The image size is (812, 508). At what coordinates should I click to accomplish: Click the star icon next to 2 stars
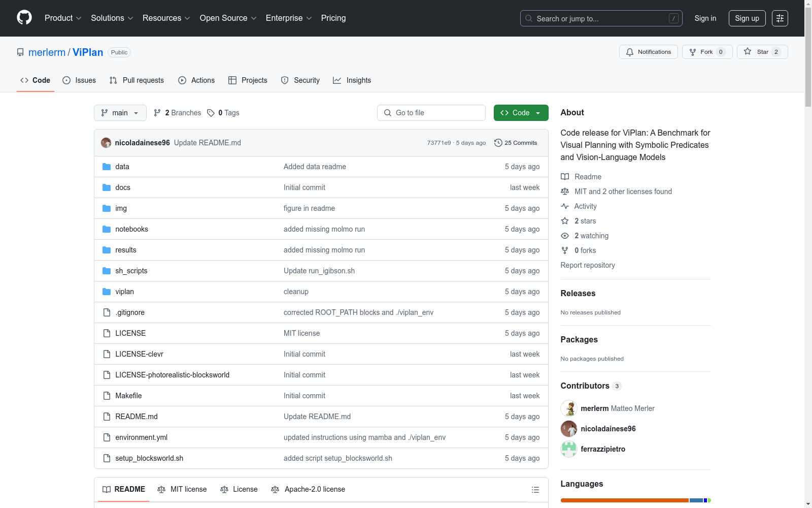(x=565, y=221)
